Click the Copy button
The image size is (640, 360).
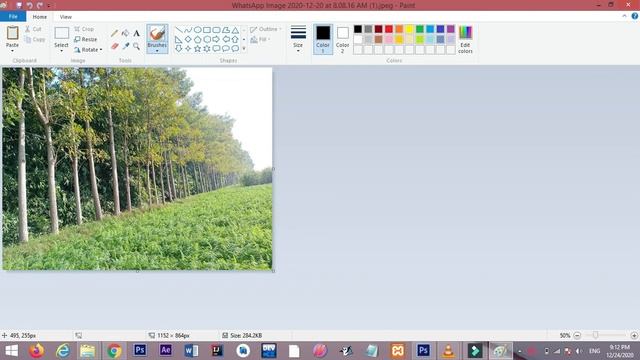point(35,40)
